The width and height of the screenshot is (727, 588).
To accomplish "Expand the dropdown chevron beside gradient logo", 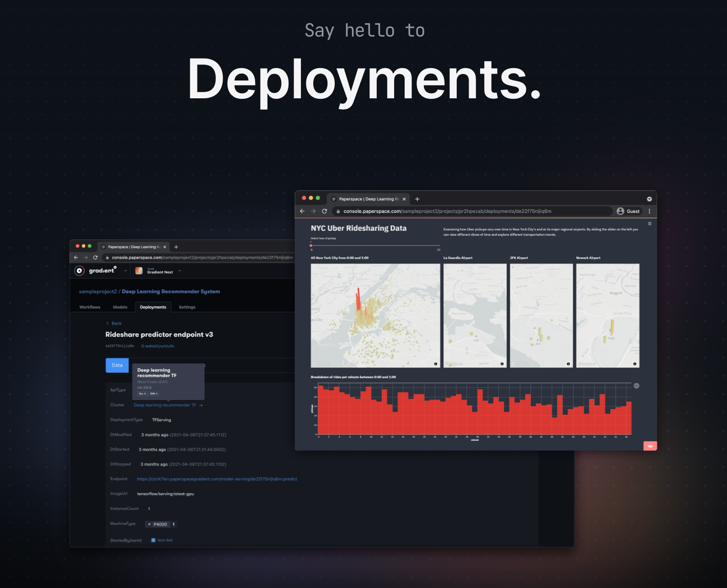I will 126,271.
